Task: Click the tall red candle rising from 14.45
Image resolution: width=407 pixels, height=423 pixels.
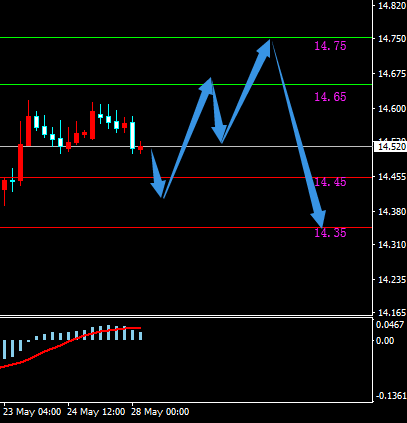Action: coord(21,153)
